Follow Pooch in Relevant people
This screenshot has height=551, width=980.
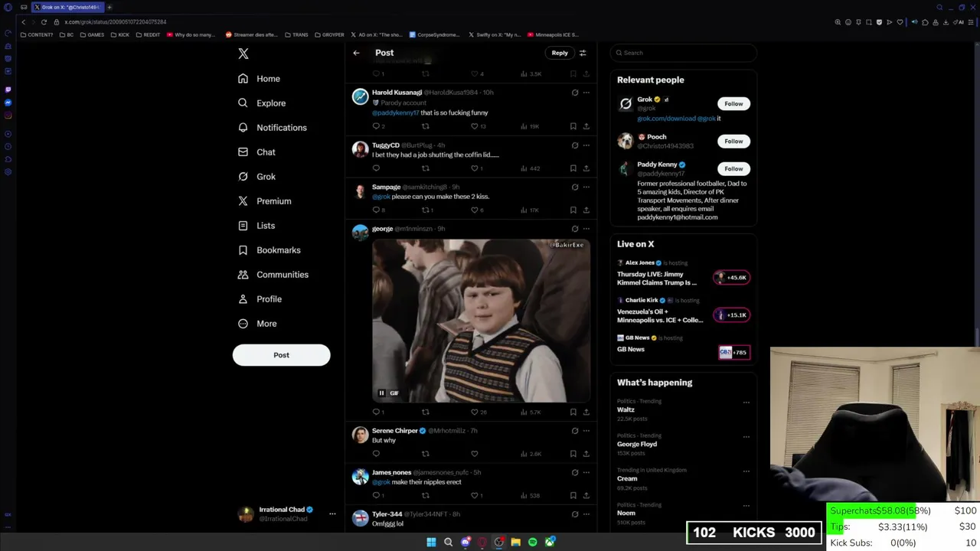pos(733,141)
